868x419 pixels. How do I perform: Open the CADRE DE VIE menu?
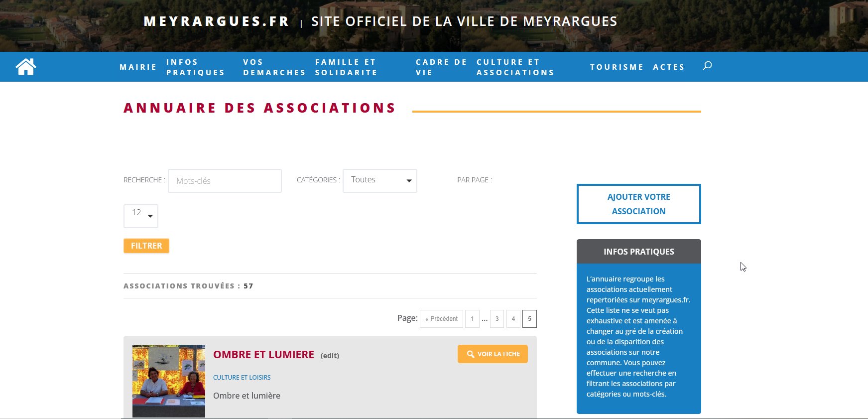[441, 67]
